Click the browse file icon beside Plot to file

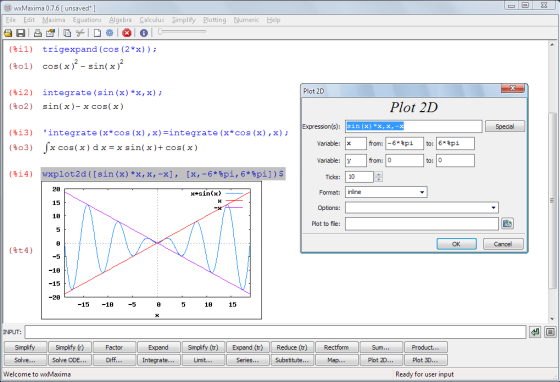[507, 223]
